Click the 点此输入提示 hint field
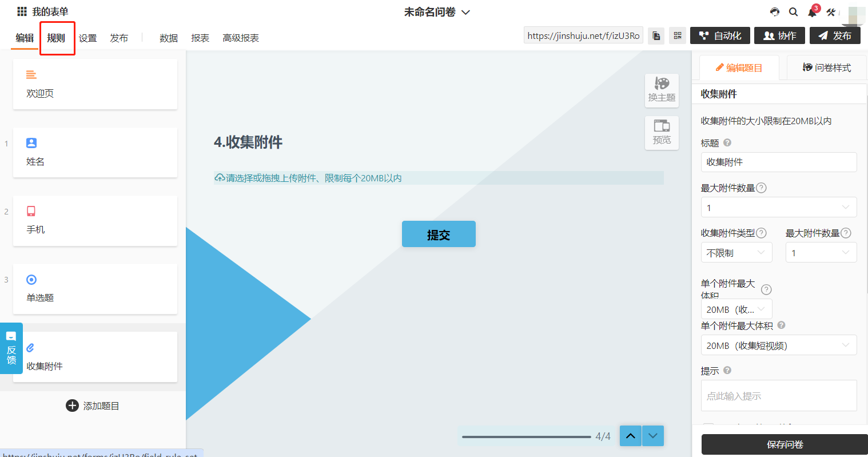Screen dimensions: 868x457 779,395
